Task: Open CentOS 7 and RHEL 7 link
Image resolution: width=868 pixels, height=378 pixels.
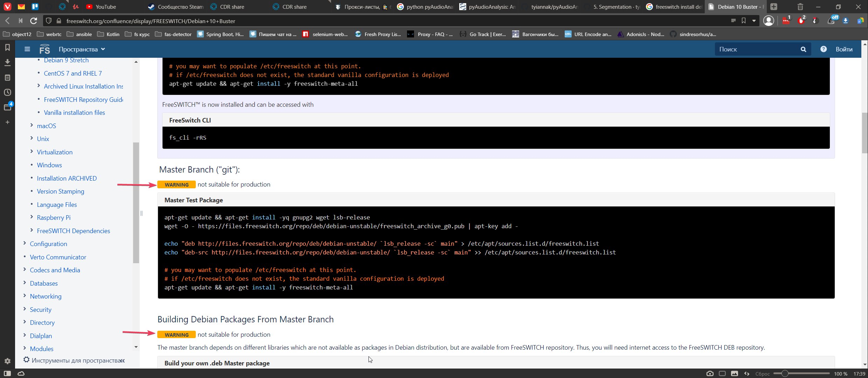Action: pos(73,73)
